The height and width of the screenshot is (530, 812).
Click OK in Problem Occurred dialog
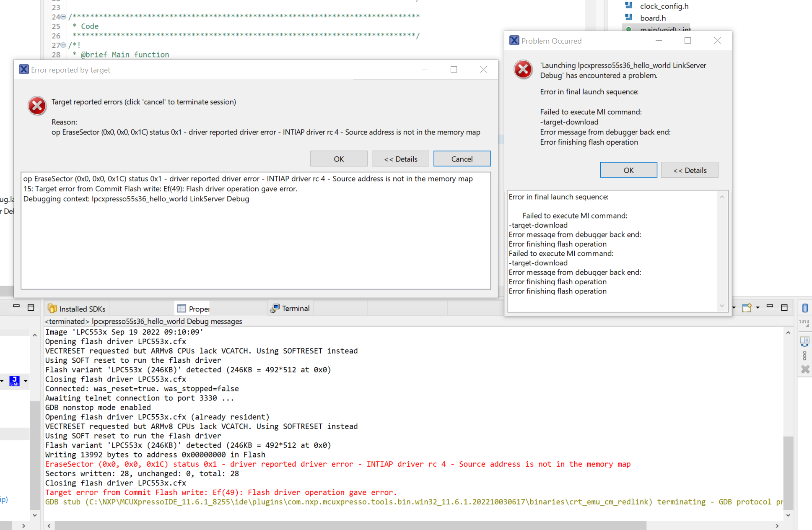628,170
